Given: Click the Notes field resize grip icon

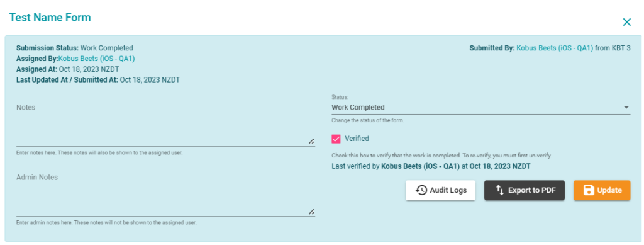Looking at the screenshot, I should [312, 141].
